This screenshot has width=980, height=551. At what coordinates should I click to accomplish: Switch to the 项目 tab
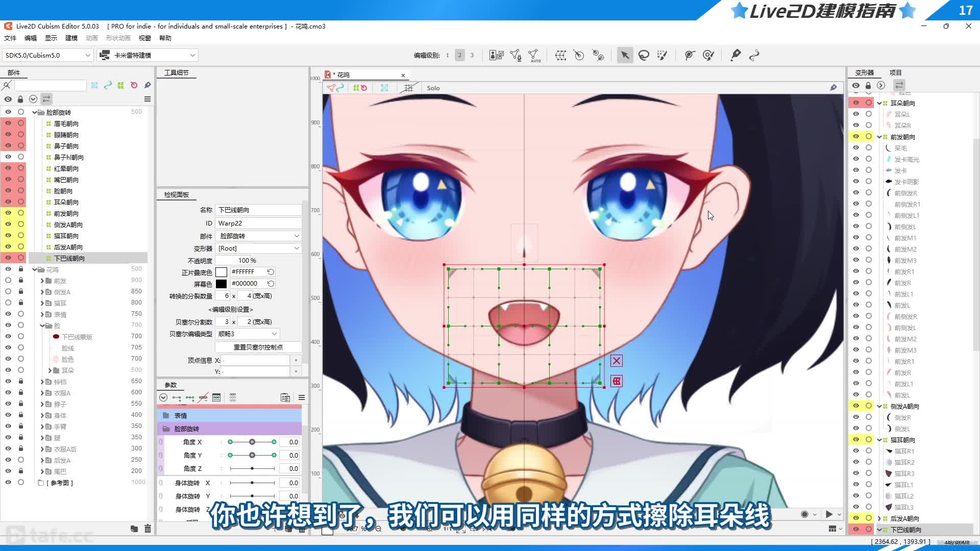(x=895, y=72)
